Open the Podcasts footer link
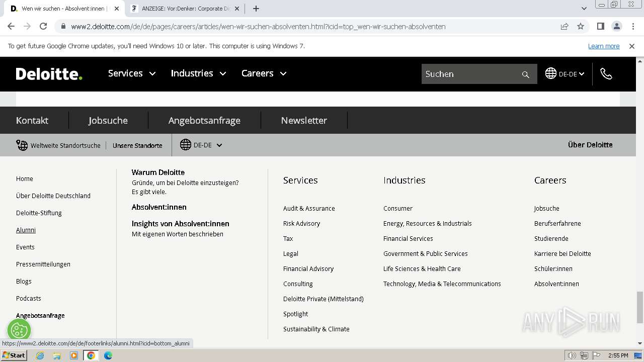 pyautogui.click(x=29, y=298)
